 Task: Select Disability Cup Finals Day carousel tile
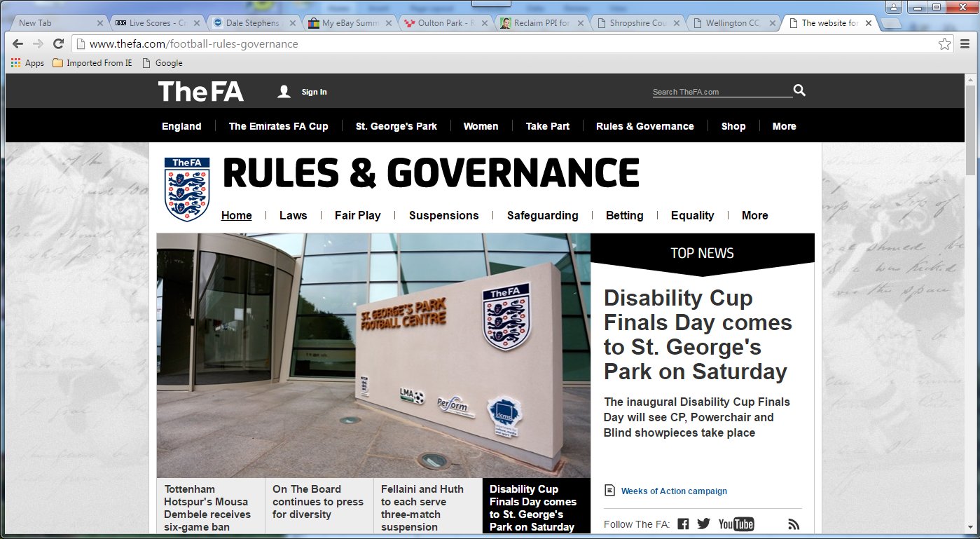point(537,506)
